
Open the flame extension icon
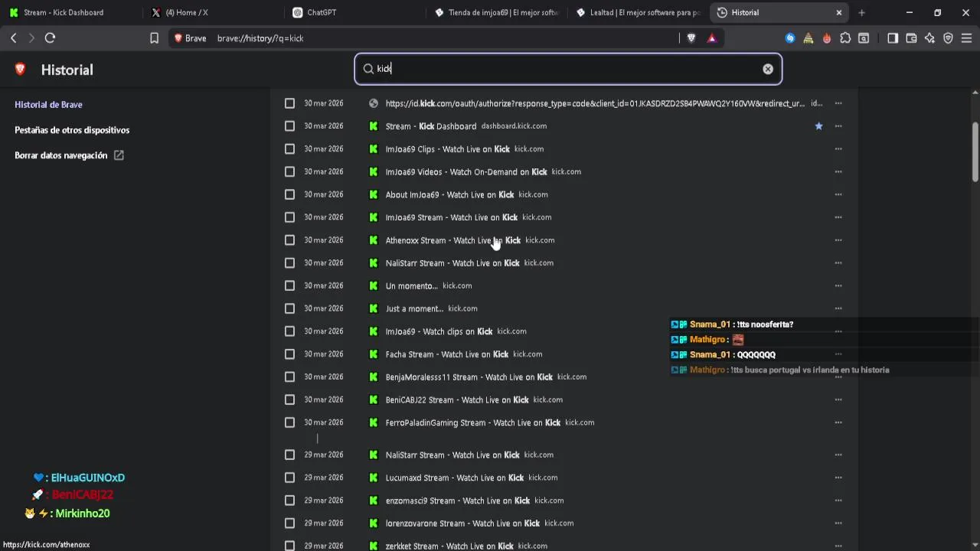[x=827, y=38]
